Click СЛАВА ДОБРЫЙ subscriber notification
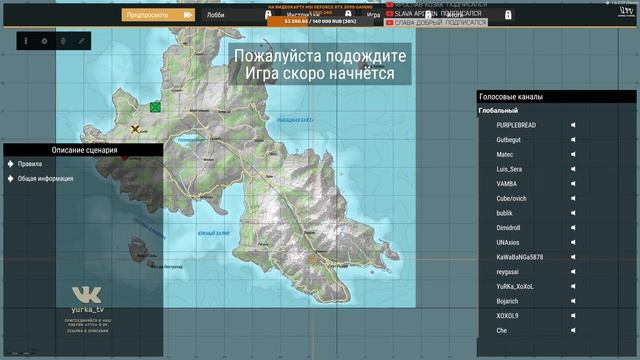This screenshot has height=360, width=640. [x=436, y=23]
